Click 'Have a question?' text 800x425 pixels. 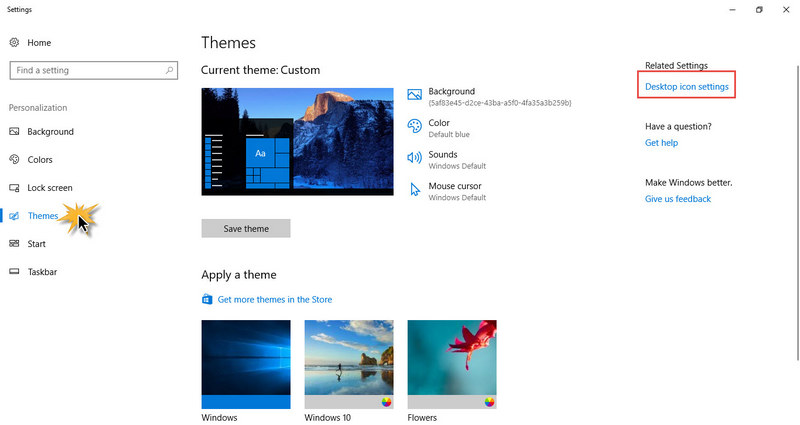coord(678,127)
